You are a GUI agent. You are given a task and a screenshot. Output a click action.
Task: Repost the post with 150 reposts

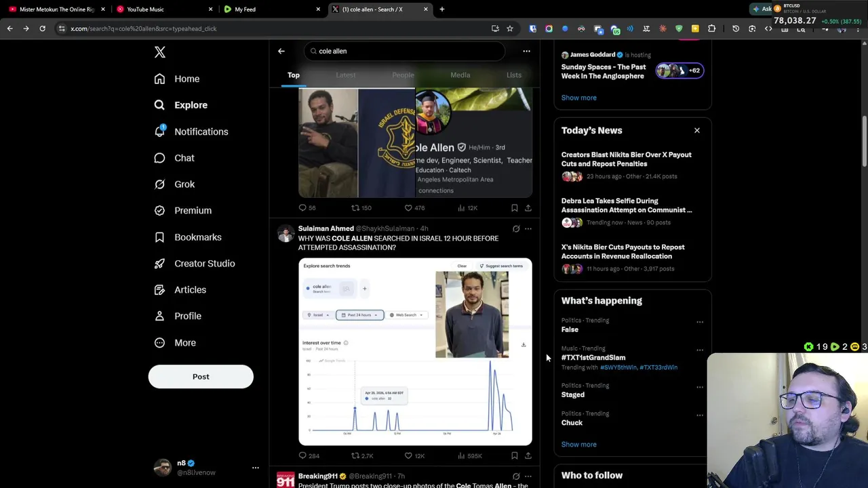361,208
